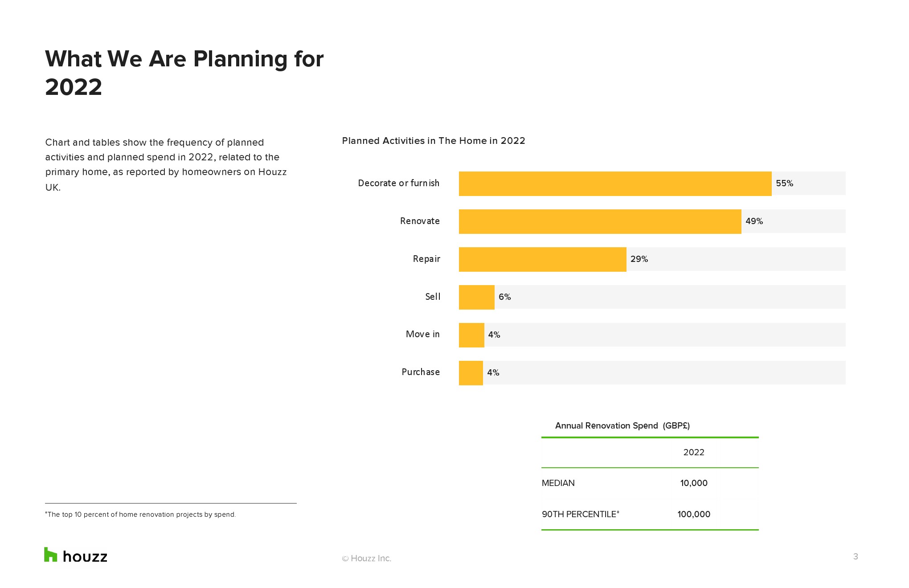
Task: Click the top 10 percent footnote text
Action: click(x=140, y=514)
